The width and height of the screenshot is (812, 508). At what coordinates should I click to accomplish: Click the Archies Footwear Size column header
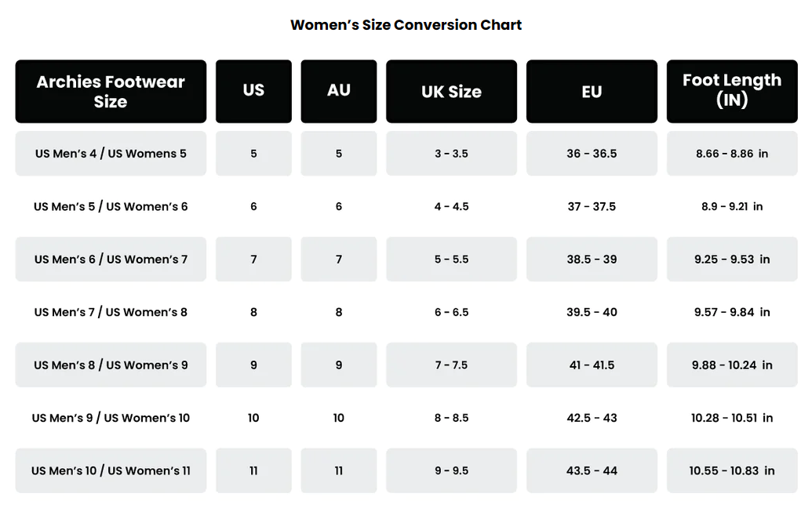click(x=111, y=92)
